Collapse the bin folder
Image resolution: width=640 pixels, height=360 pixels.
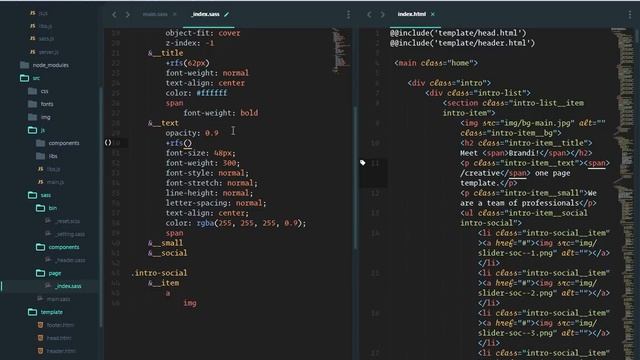pyautogui.click(x=41, y=208)
